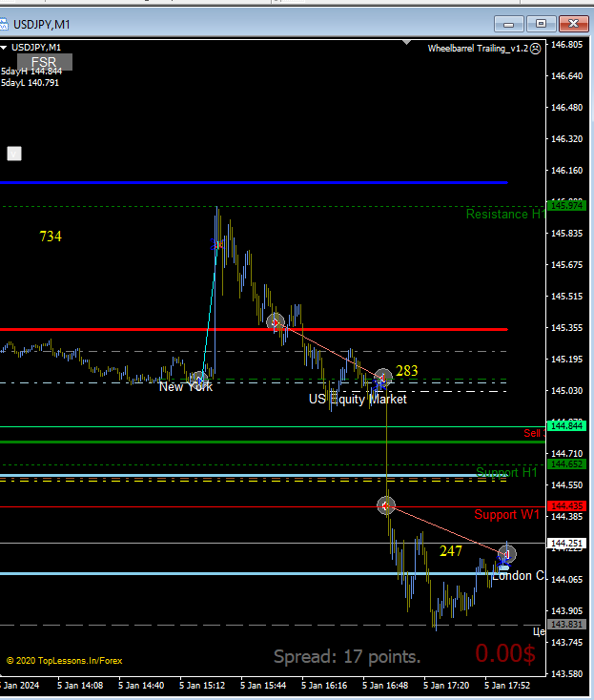This screenshot has height=700, width=594.
Task: Click the 5 Jan 15:12 time label
Action: 202,686
